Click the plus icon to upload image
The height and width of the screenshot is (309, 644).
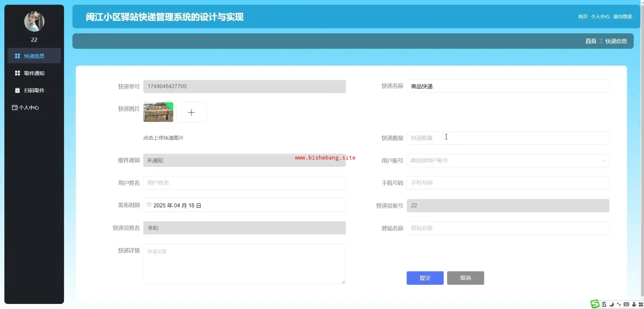tap(191, 112)
